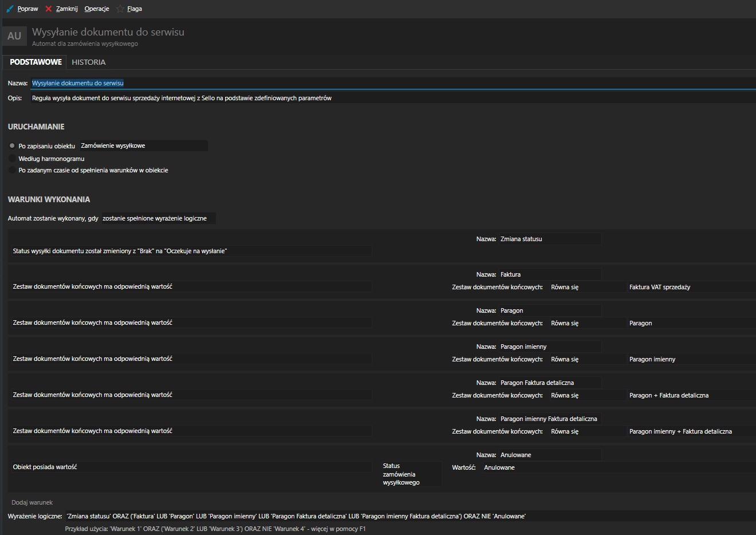Click the Flaga star icon
The image size is (756, 535).
120,9
